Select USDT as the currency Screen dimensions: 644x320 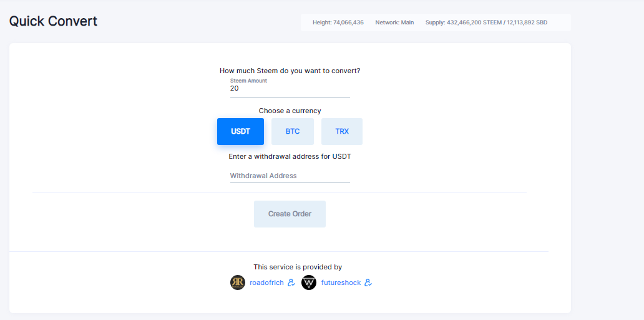pyautogui.click(x=241, y=132)
